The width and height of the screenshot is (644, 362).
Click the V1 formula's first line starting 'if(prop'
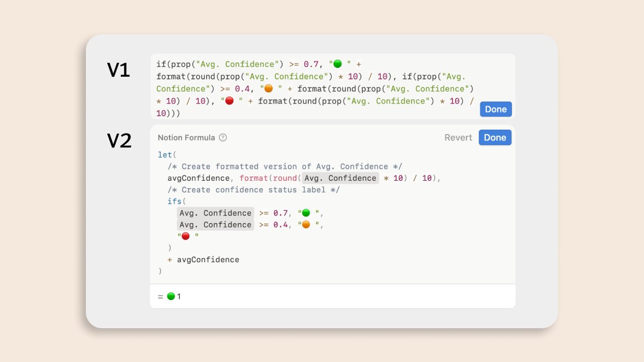coord(259,64)
